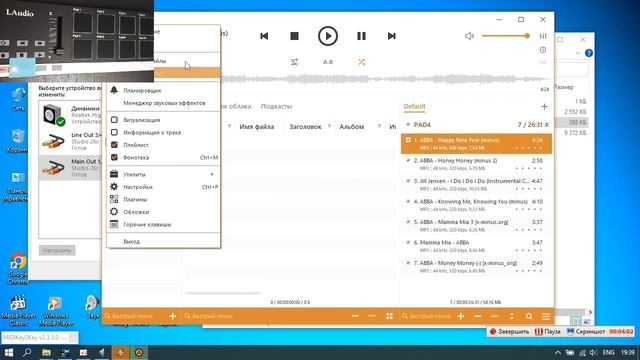Screen dimensions: 640x360
Task: Open Горячие клавиши menu entry
Action: (163, 224)
